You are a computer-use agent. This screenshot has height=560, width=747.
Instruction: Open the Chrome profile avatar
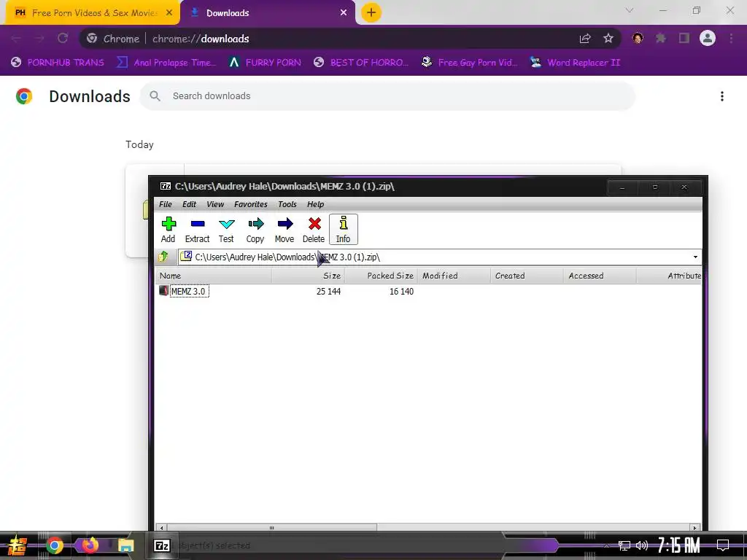708,38
